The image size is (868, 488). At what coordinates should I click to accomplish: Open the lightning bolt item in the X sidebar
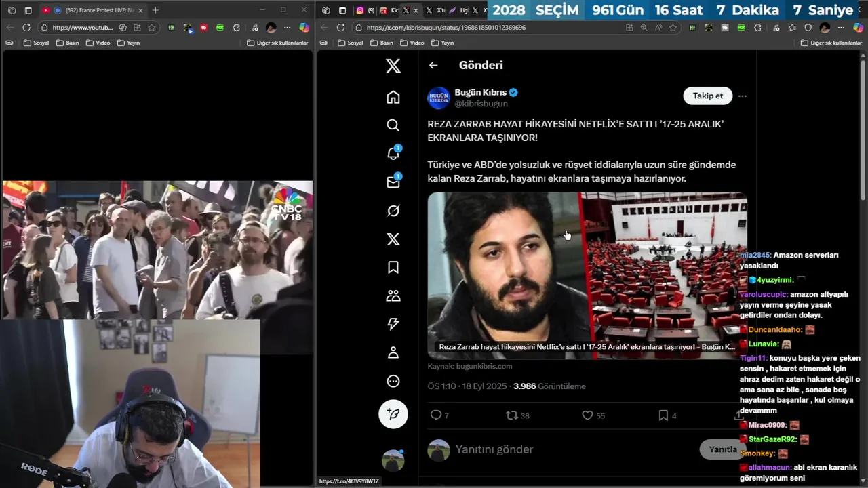coord(393,324)
